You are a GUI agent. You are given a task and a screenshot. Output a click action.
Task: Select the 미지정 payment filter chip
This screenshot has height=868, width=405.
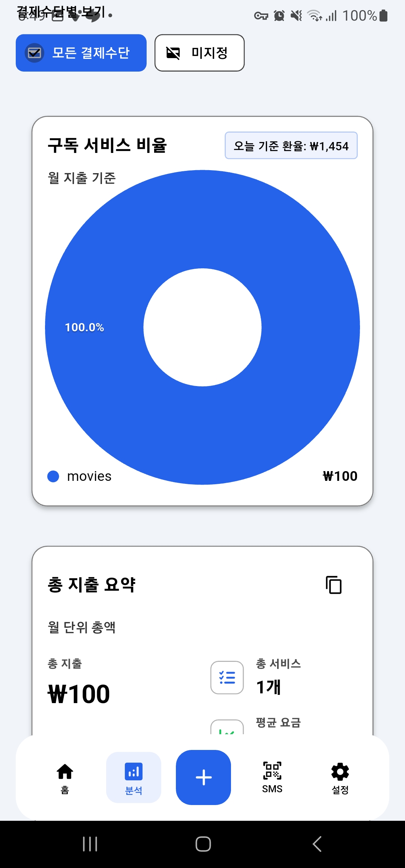click(x=199, y=53)
